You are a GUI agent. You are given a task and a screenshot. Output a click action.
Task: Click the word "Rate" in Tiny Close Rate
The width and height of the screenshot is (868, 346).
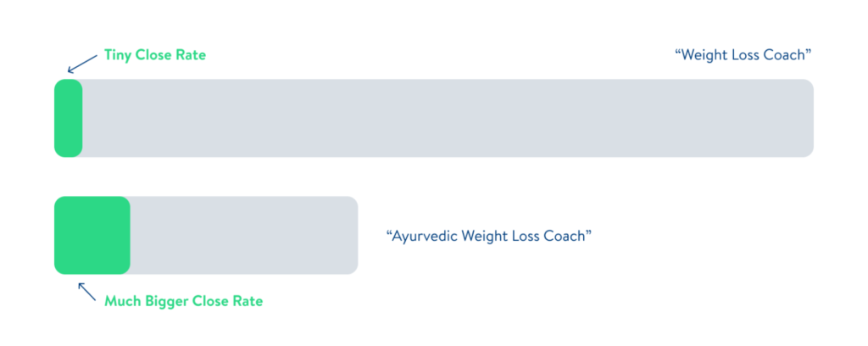[191, 55]
